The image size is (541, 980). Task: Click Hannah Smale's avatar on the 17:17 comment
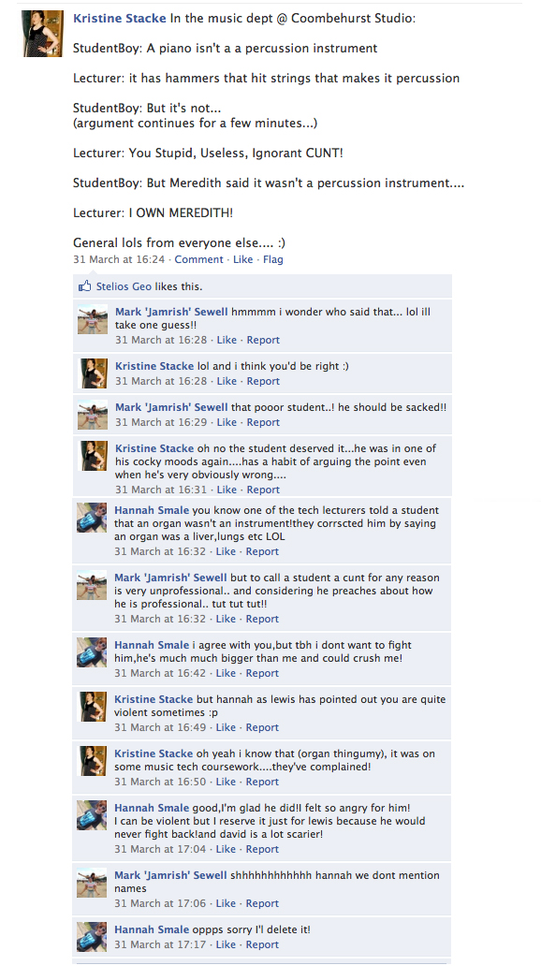[x=92, y=937]
